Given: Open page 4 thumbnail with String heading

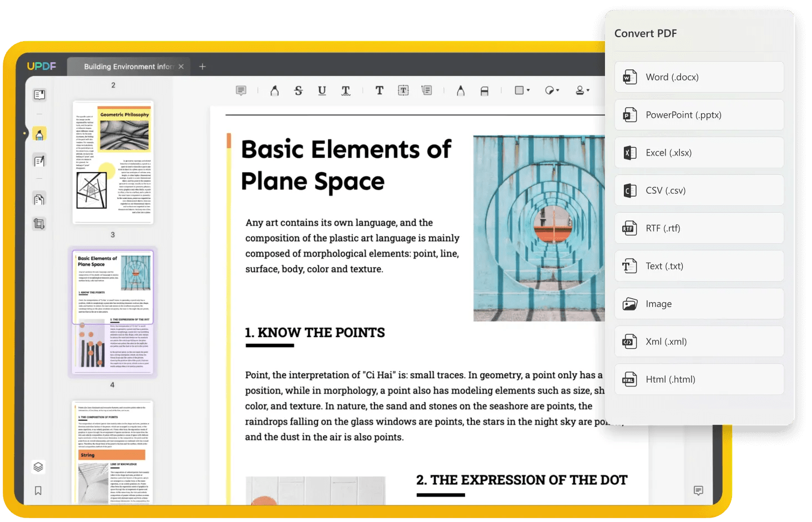Looking at the screenshot, I should [113, 452].
